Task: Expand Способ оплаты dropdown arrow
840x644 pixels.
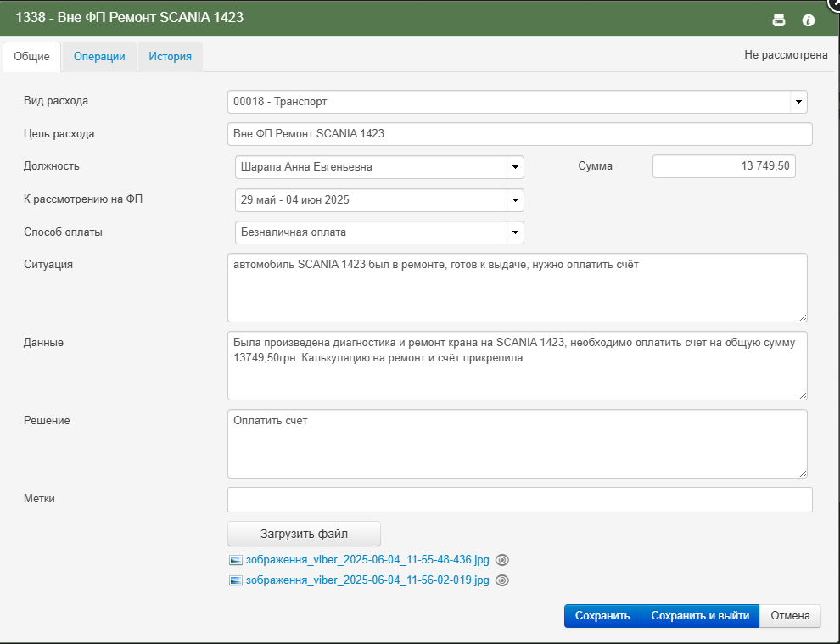Action: (x=515, y=232)
